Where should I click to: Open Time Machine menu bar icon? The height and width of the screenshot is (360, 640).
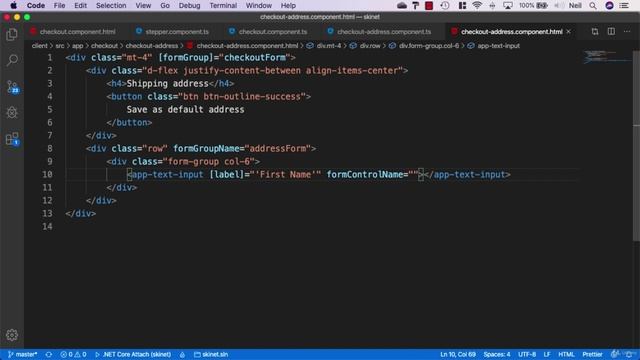click(x=445, y=6)
